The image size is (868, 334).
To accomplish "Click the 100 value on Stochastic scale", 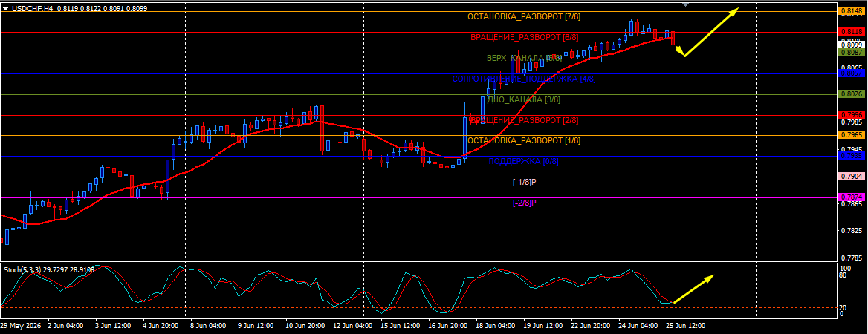I will [845, 268].
